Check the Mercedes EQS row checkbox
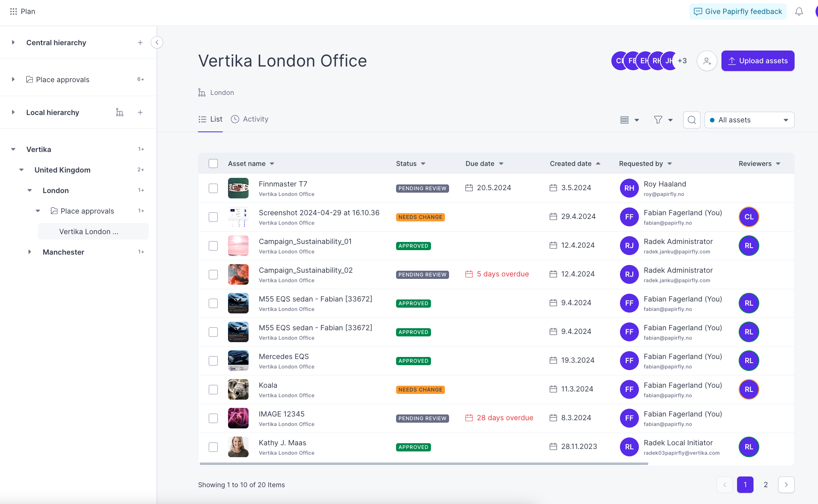Screen dimensions: 818x504 [213, 361]
